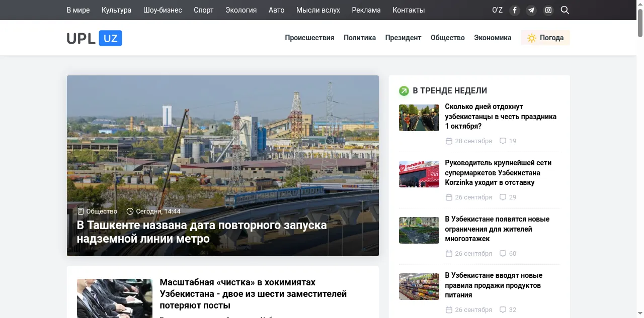Go to the Спорт section
This screenshot has height=318, width=644.
204,10
